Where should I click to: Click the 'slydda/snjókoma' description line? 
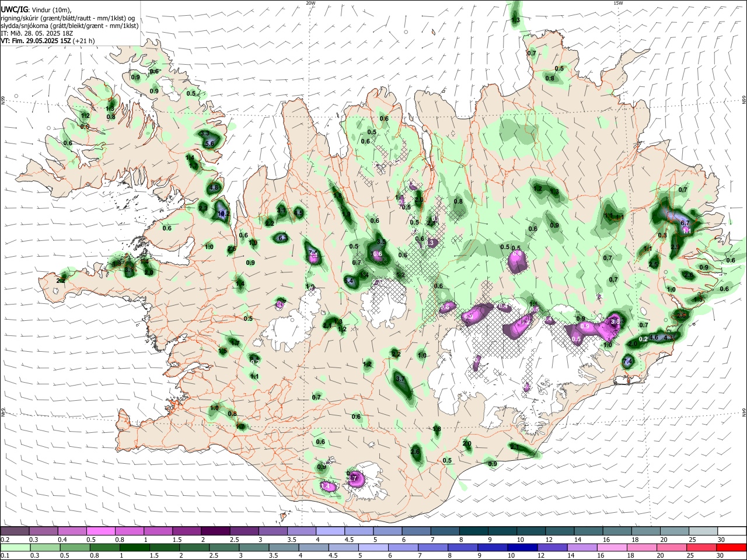[x=69, y=26]
